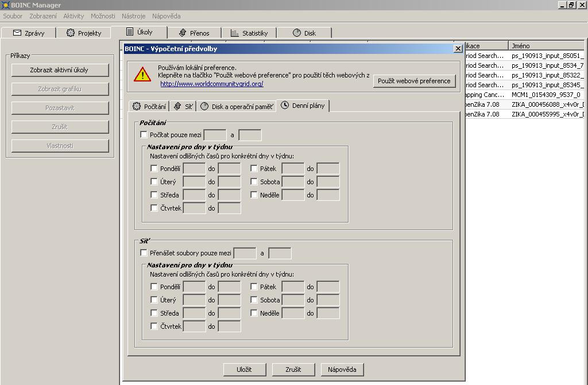Check Úterý in the Počítání section
This screenshot has height=385, width=588.
click(x=154, y=181)
